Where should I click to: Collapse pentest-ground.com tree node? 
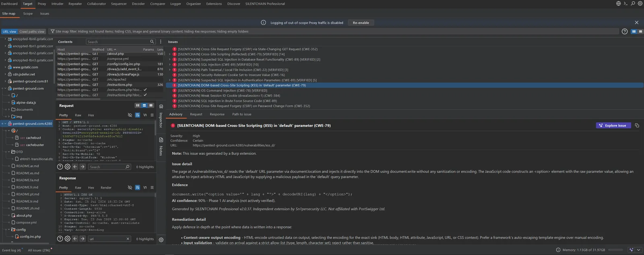(5, 89)
